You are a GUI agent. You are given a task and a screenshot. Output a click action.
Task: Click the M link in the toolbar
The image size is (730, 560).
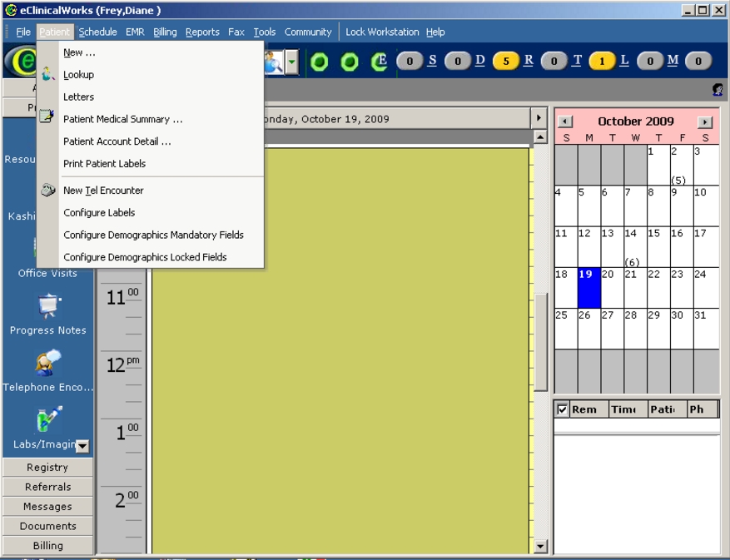click(673, 61)
